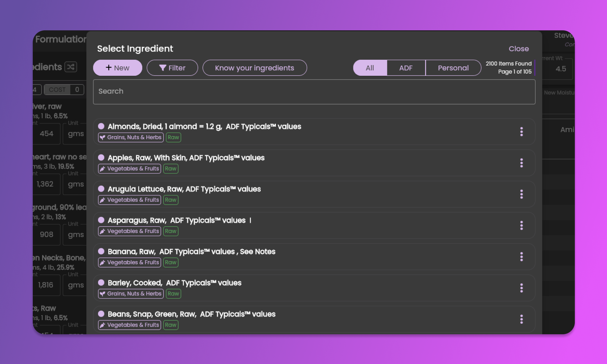The image size is (607, 364).
Task: Click the Vegetables & Fruits tag on Apples
Action: (130, 169)
